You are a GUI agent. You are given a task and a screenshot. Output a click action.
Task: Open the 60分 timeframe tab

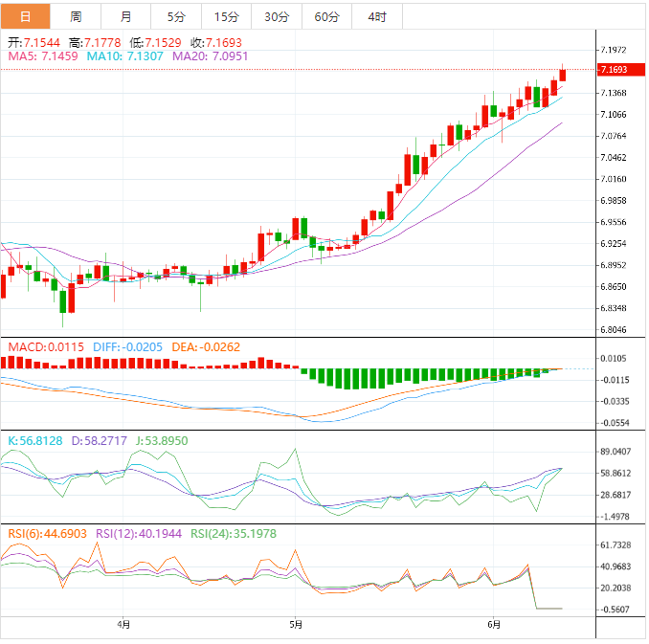click(x=326, y=16)
